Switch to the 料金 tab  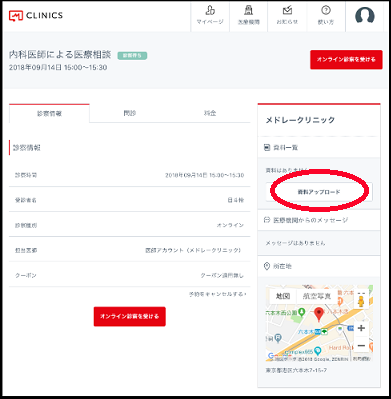pyautogui.click(x=210, y=113)
